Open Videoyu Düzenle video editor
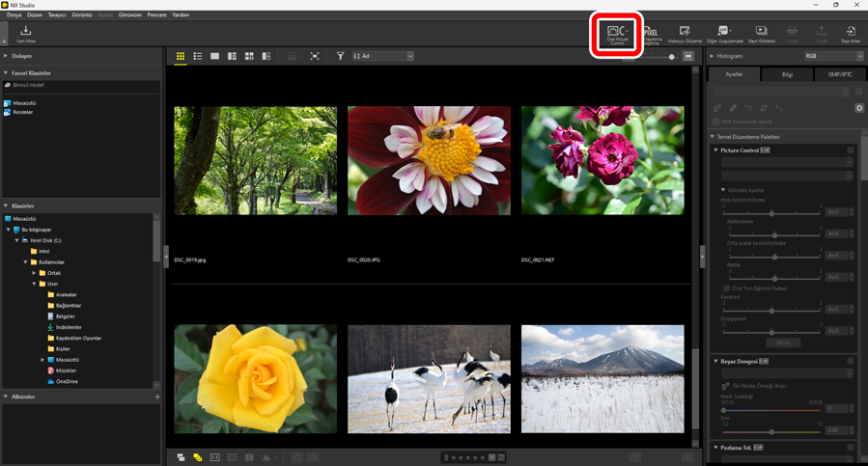The image size is (868, 466). pos(685,35)
